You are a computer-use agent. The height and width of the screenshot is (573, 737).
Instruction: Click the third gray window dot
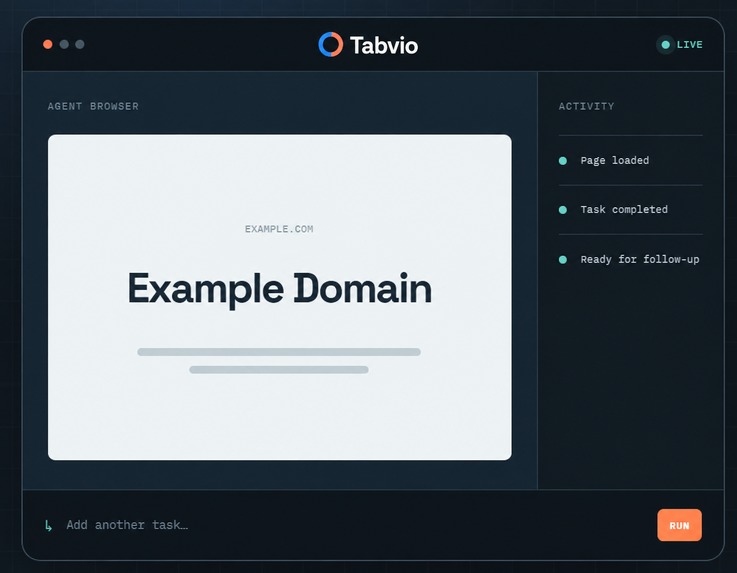pos(80,44)
